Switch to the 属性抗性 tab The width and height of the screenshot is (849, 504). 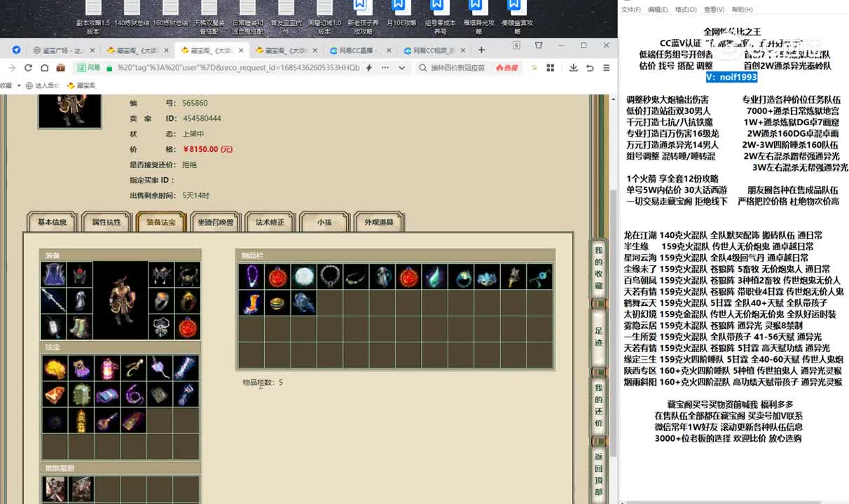click(x=106, y=222)
